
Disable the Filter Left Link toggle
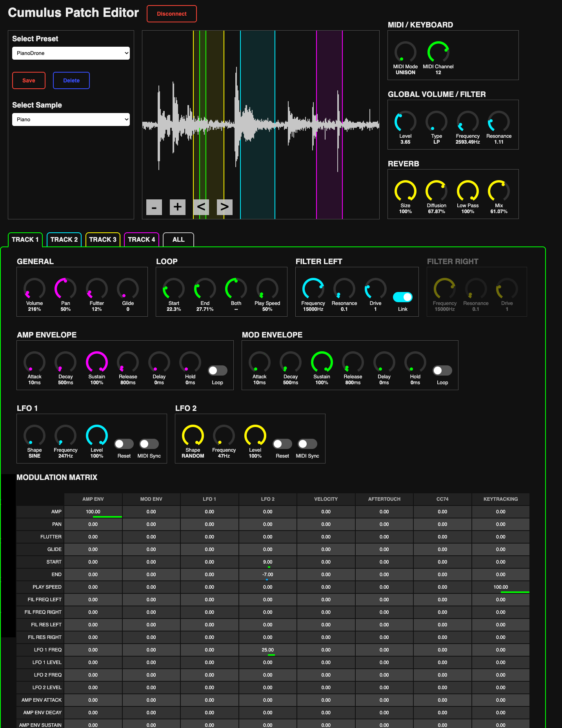coord(402,297)
